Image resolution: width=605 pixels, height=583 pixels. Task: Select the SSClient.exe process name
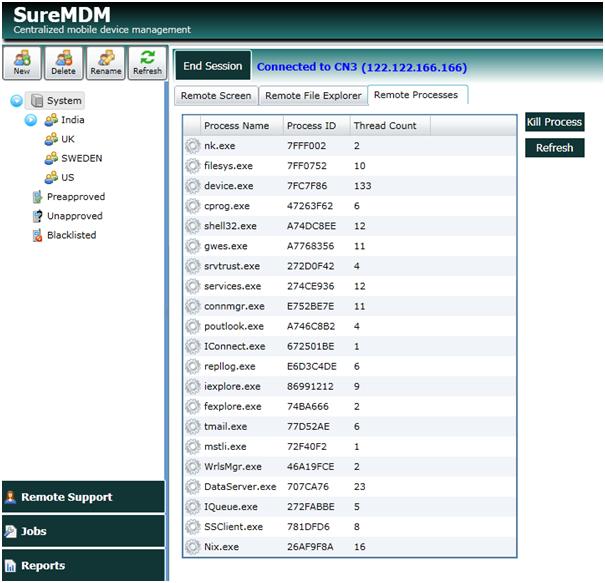click(x=233, y=527)
